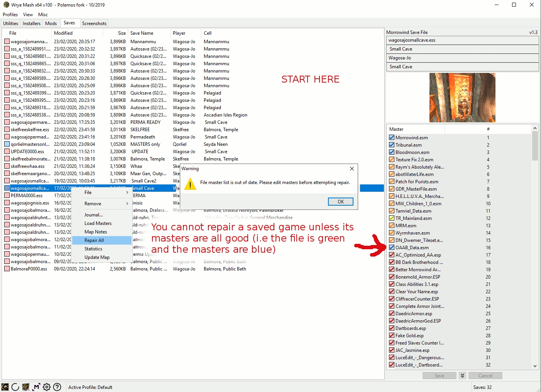
Task: Open settings via the gear icon
Action: 47,387
